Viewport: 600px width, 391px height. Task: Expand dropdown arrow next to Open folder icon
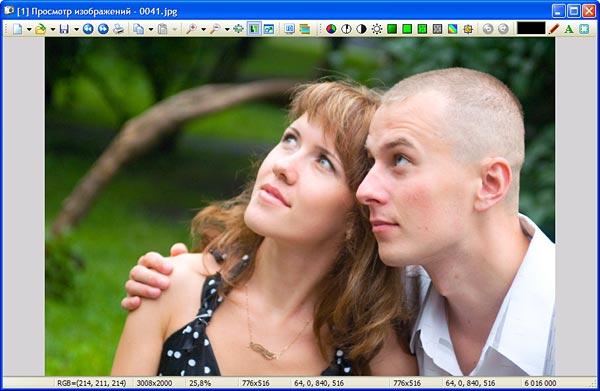coord(53,29)
